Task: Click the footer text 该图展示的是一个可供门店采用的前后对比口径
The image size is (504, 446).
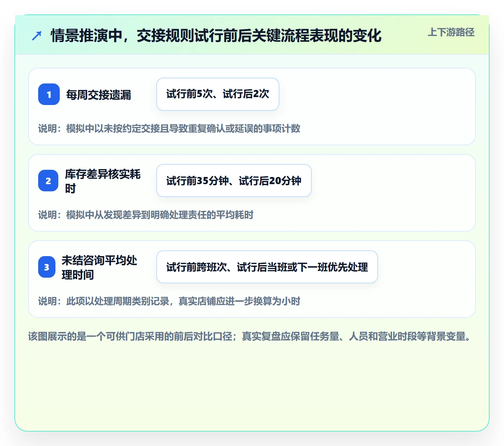Action: pyautogui.click(x=130, y=336)
